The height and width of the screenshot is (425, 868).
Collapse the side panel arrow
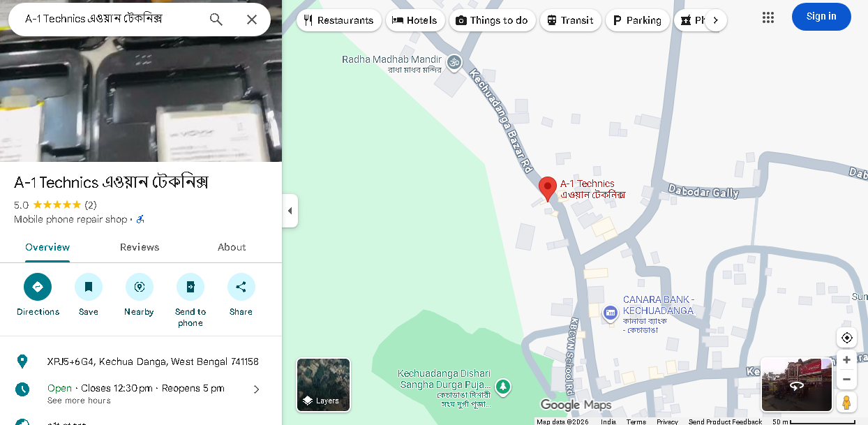click(290, 211)
